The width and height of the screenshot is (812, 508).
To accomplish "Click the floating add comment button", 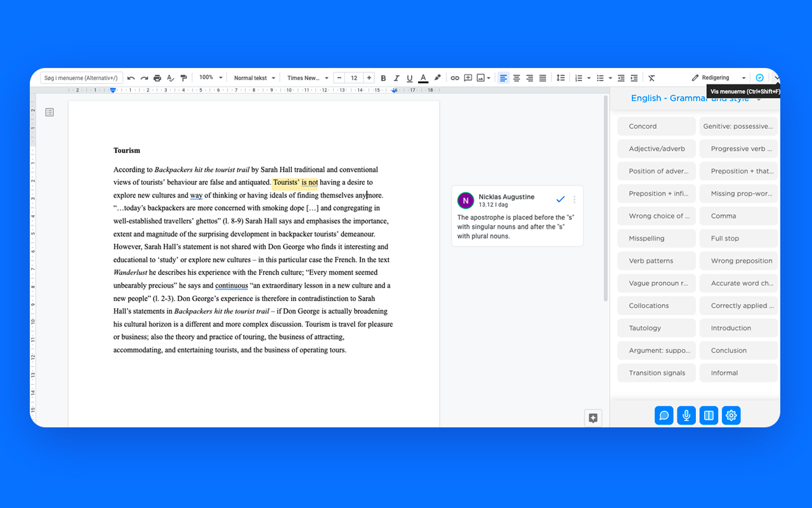I will click(x=593, y=418).
